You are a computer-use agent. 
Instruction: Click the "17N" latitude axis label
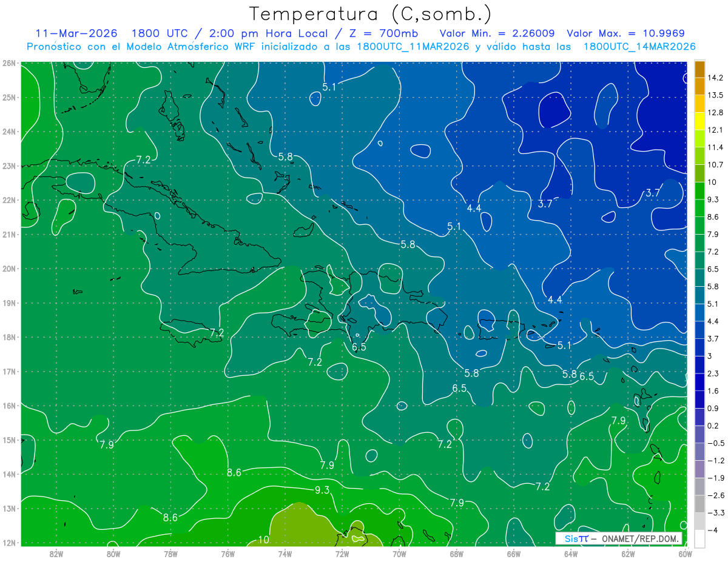click(8, 371)
